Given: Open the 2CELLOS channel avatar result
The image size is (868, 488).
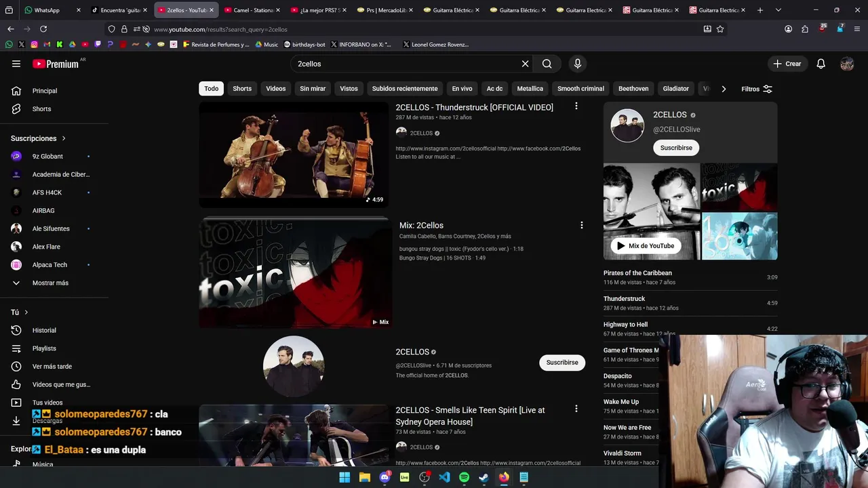Looking at the screenshot, I should (x=294, y=366).
